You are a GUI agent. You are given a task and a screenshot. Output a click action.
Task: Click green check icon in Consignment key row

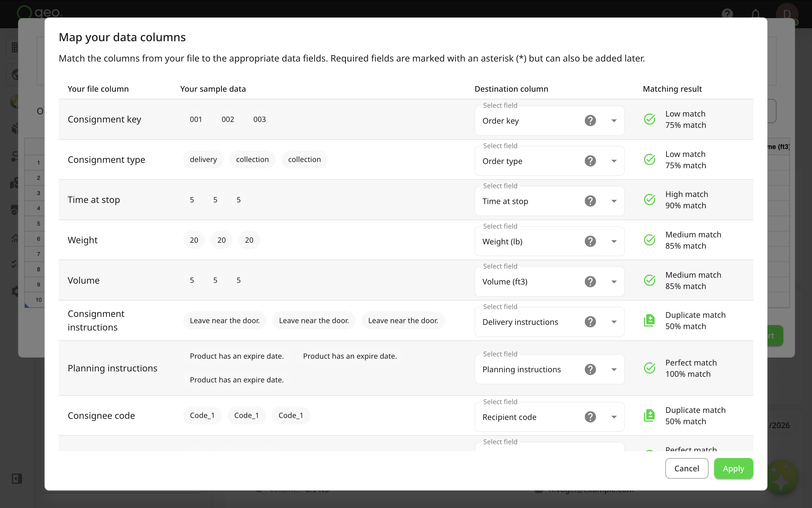pyautogui.click(x=650, y=119)
